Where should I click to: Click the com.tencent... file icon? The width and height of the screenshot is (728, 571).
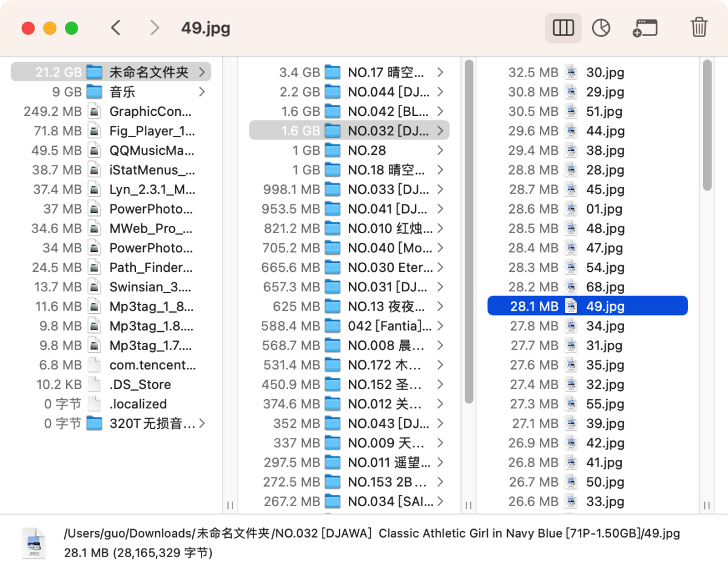pos(94,365)
